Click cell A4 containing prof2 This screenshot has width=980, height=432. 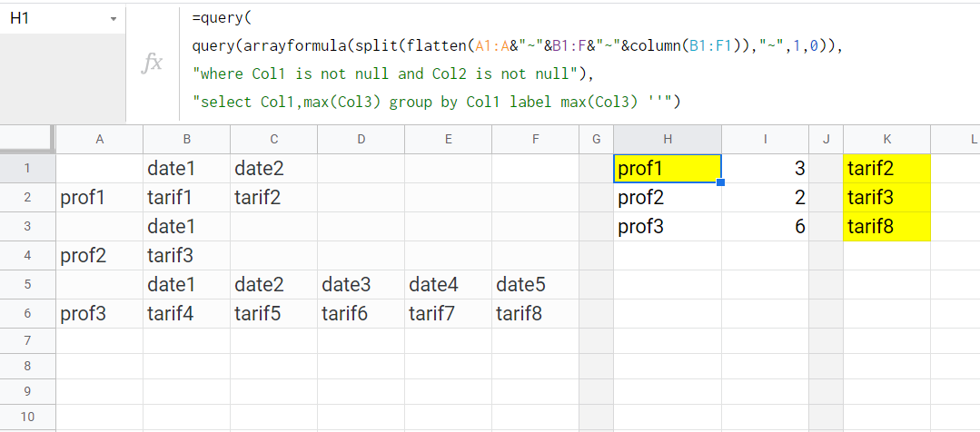pos(99,256)
